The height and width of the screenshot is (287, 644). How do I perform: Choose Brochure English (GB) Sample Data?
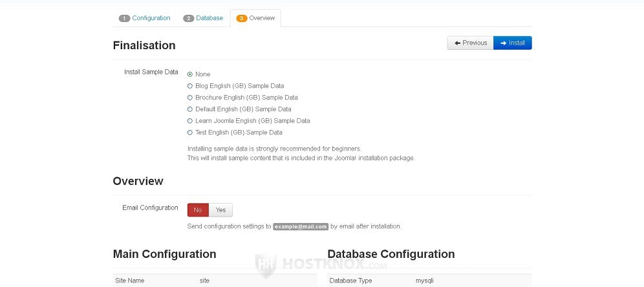click(190, 98)
